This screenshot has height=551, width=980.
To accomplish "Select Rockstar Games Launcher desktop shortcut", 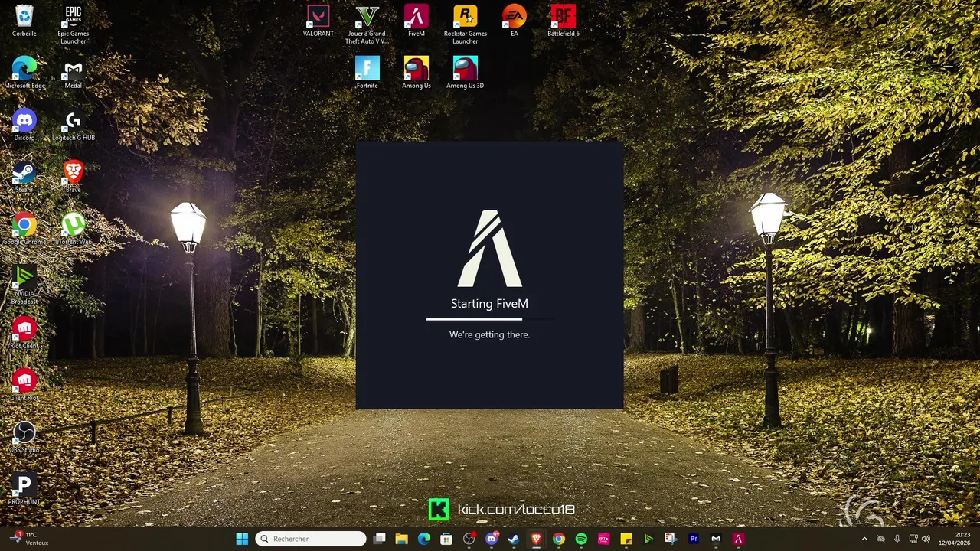I will click(x=465, y=24).
